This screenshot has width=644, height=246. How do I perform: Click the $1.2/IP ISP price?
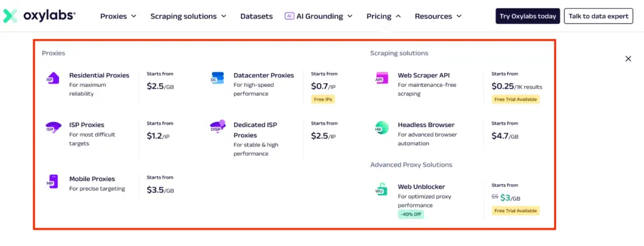point(158,136)
